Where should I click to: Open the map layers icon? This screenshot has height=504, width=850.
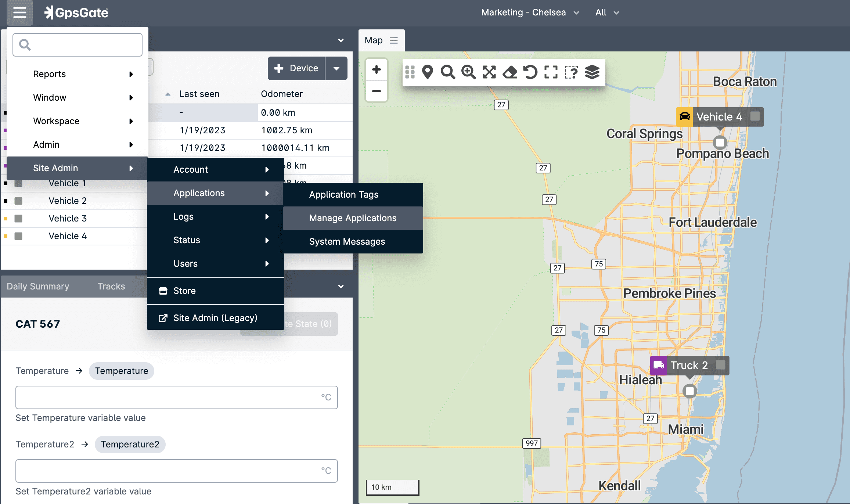coord(592,72)
